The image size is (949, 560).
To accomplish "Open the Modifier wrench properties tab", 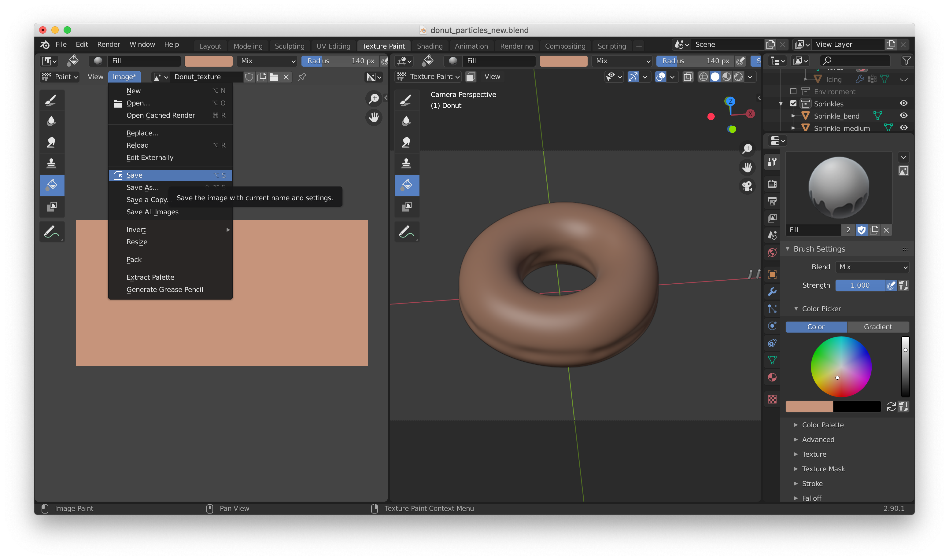I will [x=772, y=292].
